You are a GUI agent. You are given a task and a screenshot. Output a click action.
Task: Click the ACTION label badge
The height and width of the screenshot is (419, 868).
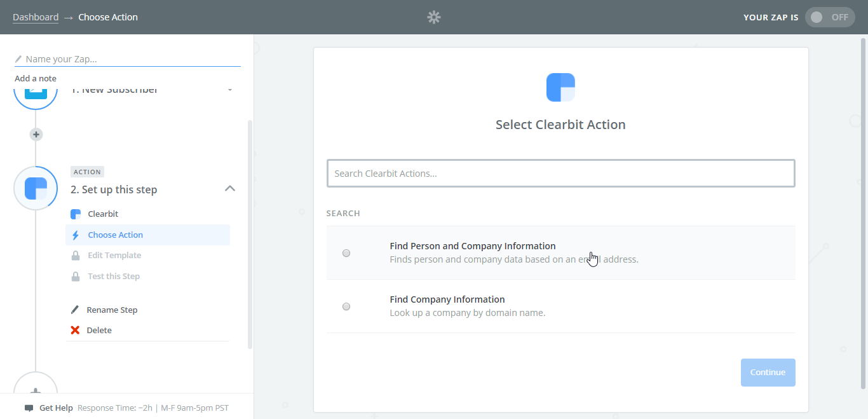point(87,172)
